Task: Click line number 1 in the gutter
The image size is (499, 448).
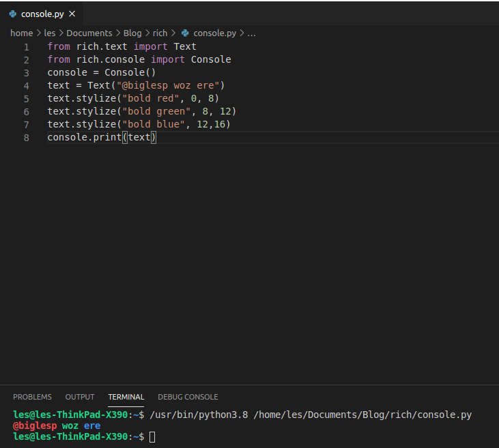Action: pos(27,47)
